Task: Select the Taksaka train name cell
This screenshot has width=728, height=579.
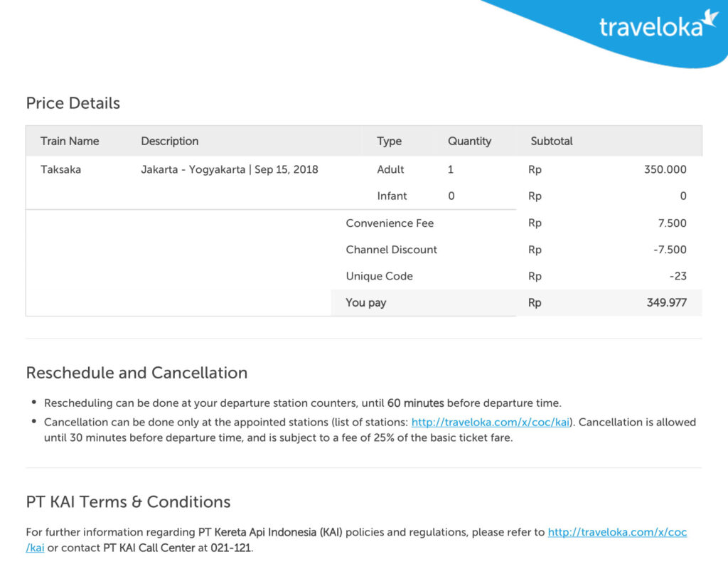Action: click(61, 169)
